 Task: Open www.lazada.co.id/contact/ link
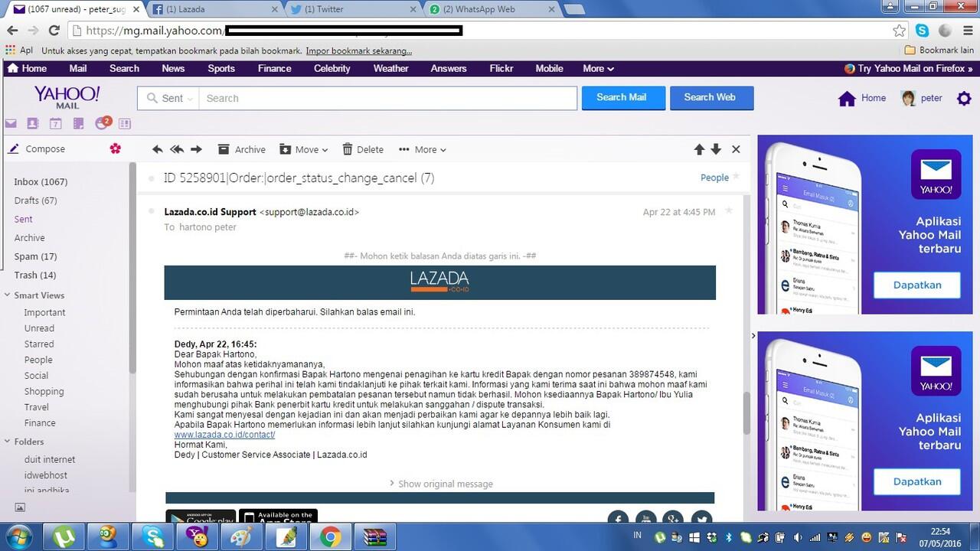coord(224,435)
